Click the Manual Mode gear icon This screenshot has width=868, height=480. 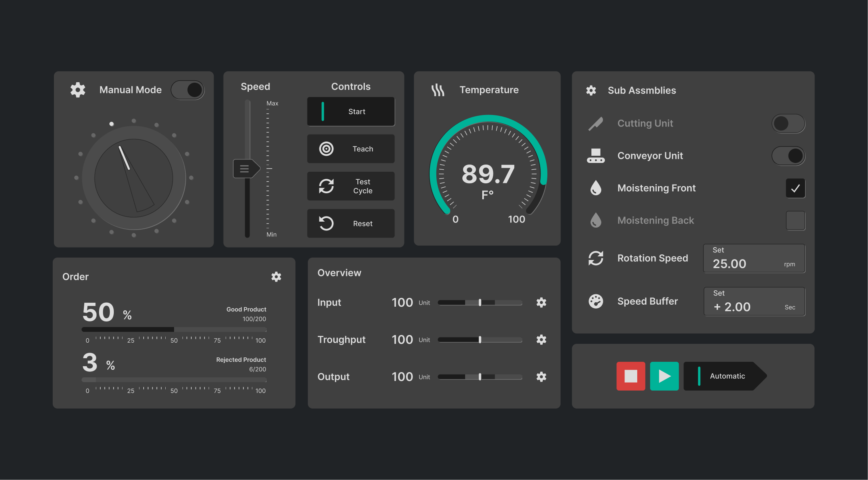coord(78,90)
